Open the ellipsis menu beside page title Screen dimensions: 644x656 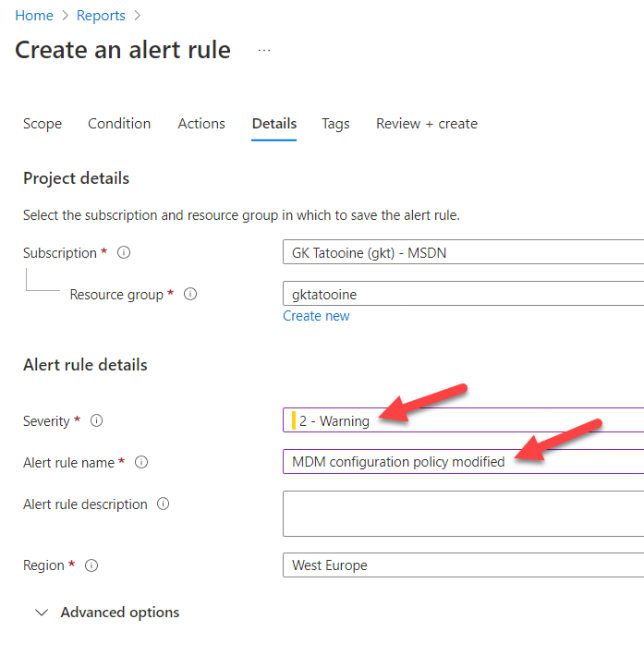[264, 51]
